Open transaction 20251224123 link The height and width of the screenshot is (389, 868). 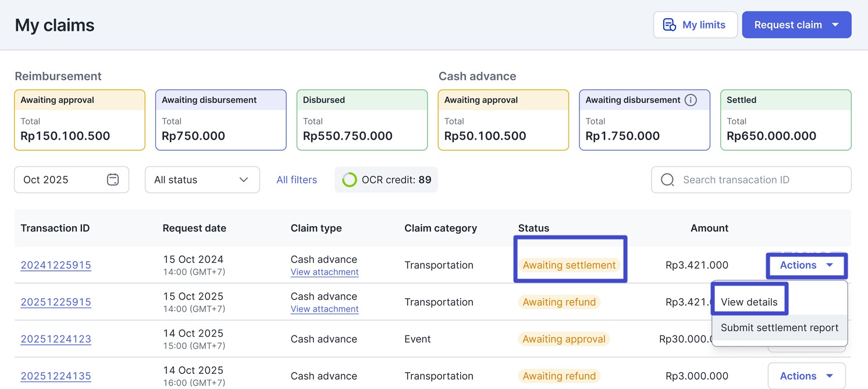56,339
